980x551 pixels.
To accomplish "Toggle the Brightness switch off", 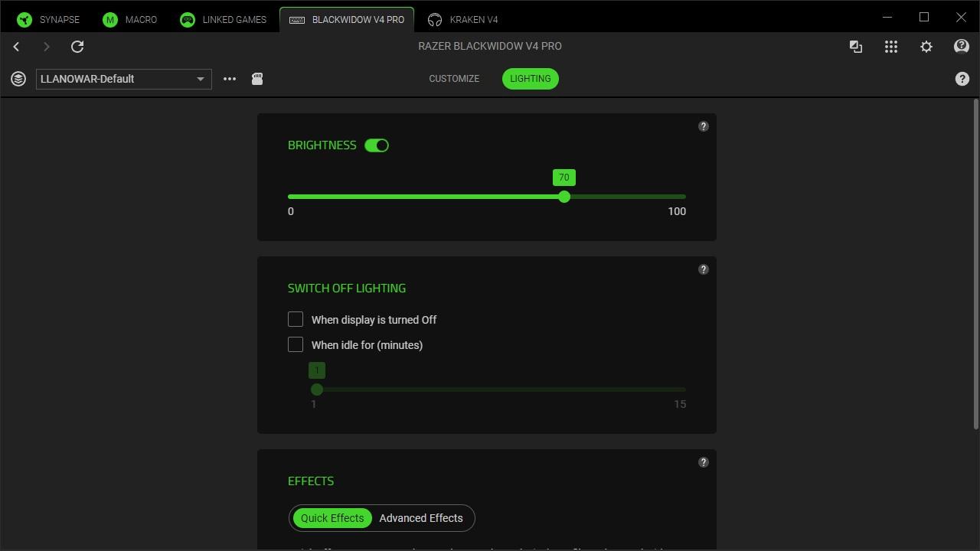I will point(377,145).
